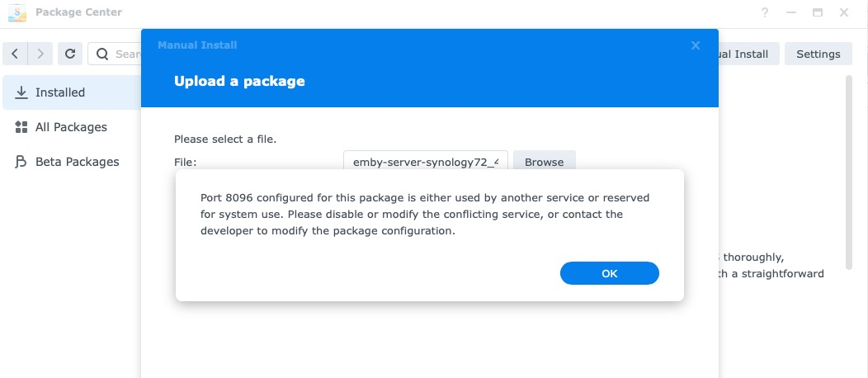The height and width of the screenshot is (378, 868).
Task: Go back with the left arrow button
Action: point(15,54)
